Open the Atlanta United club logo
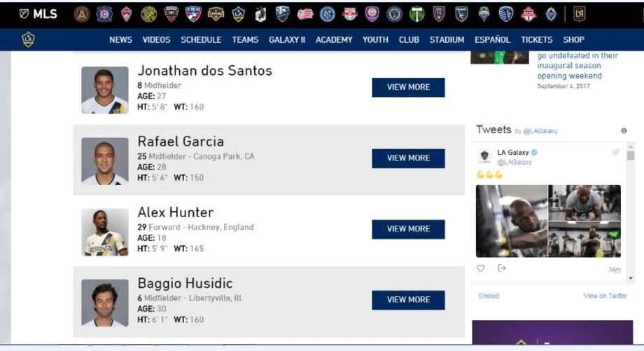The height and width of the screenshot is (351, 644). tap(82, 15)
